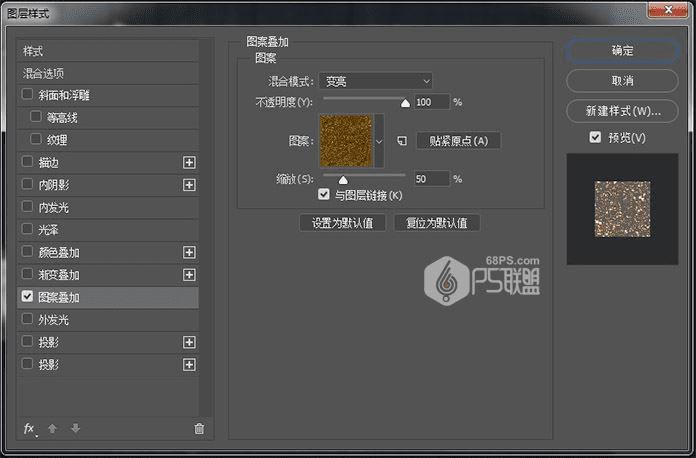
Task: Click the 贴紧原点(A) button
Action: (459, 141)
